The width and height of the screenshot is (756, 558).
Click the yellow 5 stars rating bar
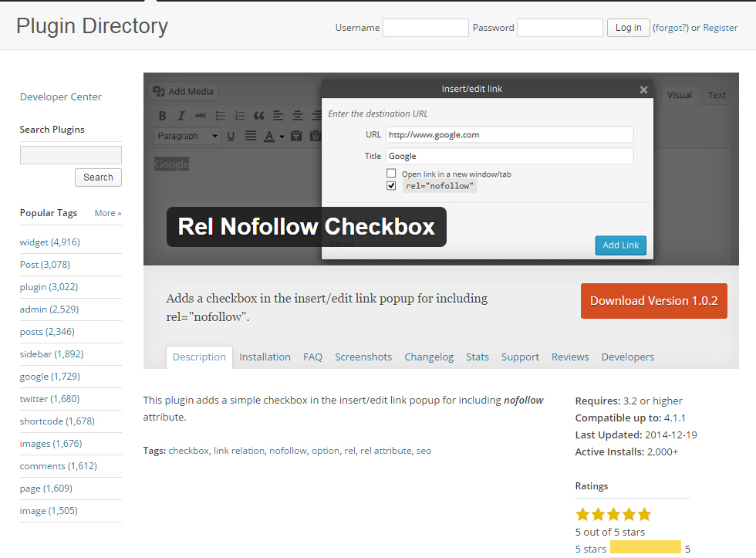(x=646, y=547)
